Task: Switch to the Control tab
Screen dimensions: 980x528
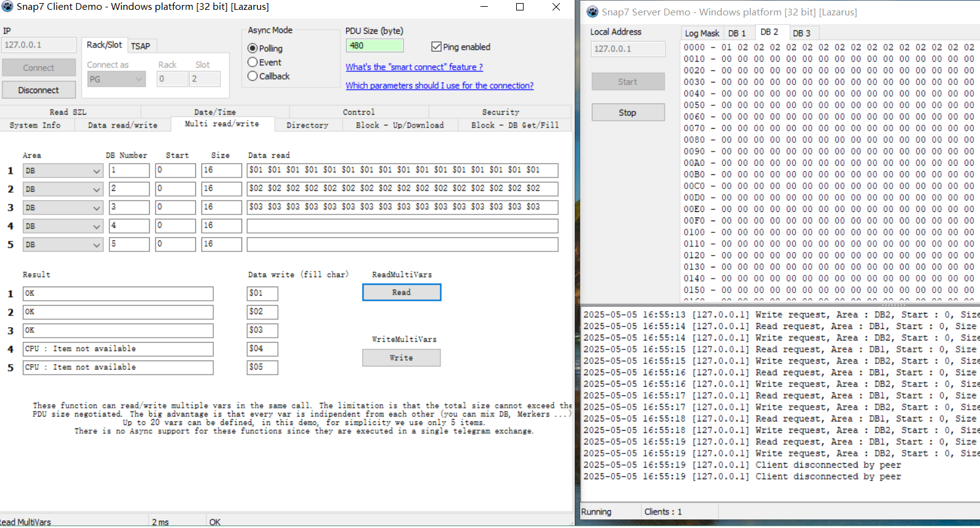Action: coord(358,112)
